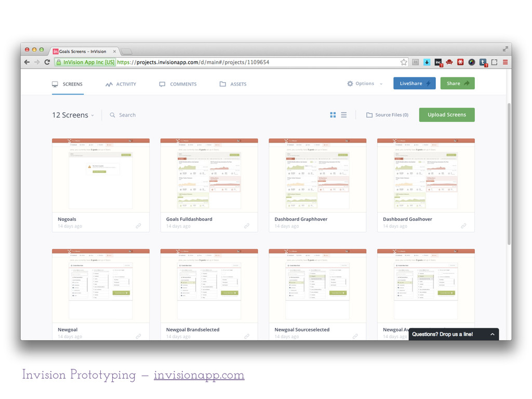Click the Questions? Drop us a line! bar
The image size is (532, 399).
(x=453, y=334)
